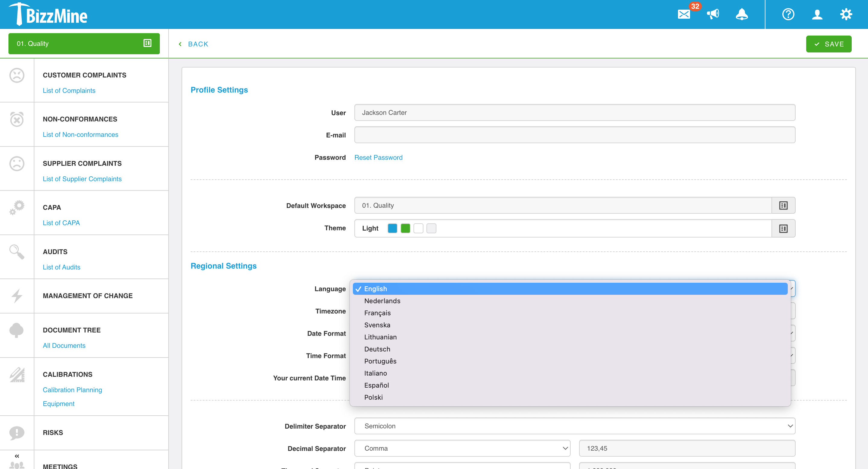Viewport: 868px width, 469px height.
Task: Select the green color swatch in Theme
Action: click(404, 228)
